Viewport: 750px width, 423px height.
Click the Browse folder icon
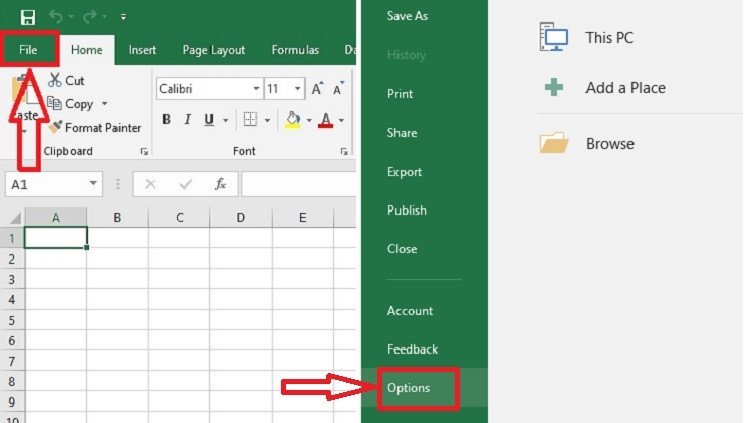pos(554,143)
